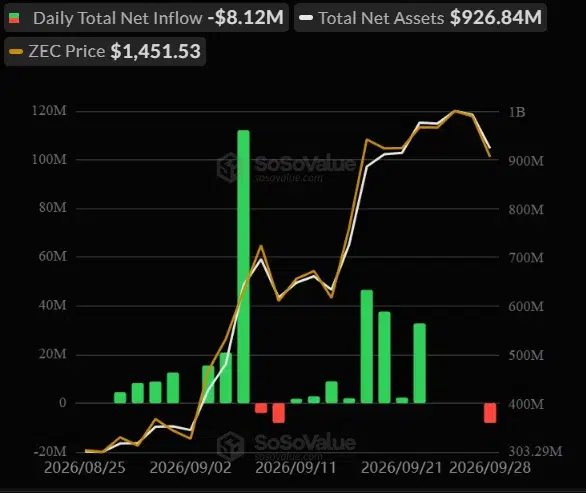The width and height of the screenshot is (586, 493).
Task: Select the last red outflow bar at 2026/09/28
Action: pyautogui.click(x=490, y=413)
